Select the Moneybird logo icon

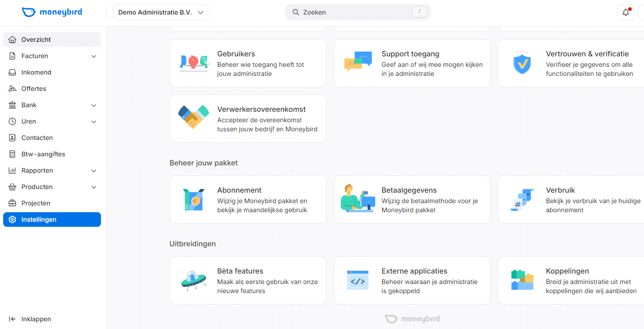click(x=28, y=12)
